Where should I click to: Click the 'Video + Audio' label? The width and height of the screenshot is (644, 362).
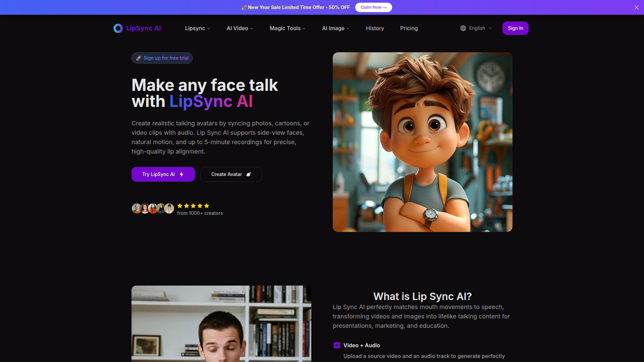click(x=362, y=345)
